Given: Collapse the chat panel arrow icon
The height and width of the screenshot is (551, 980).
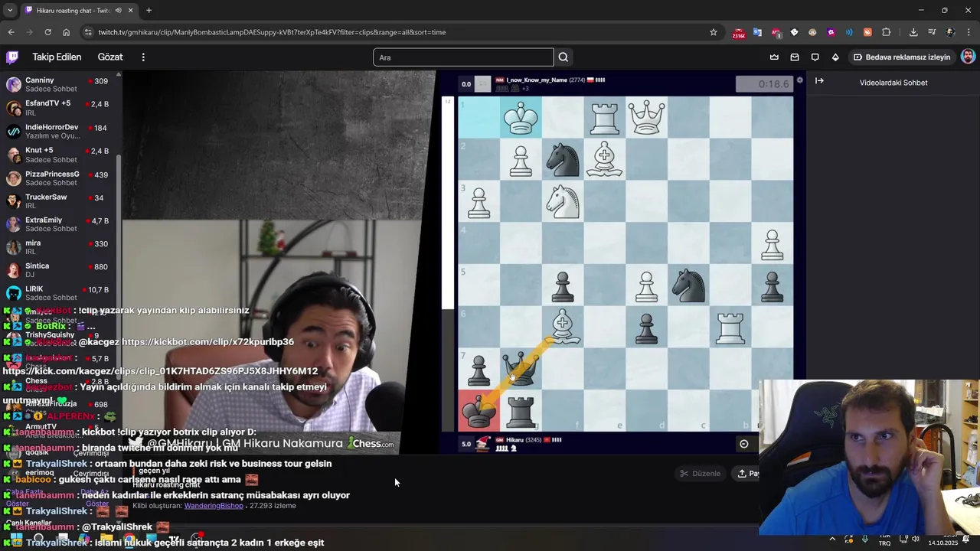Looking at the screenshot, I should [x=819, y=81].
